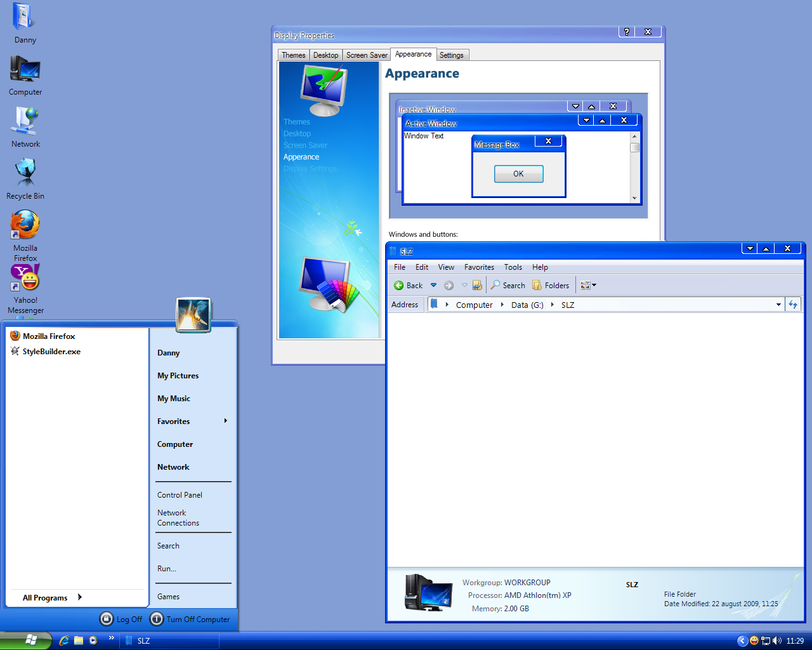Click Turn Off Computer
The width and height of the screenshot is (812, 650).
(190, 619)
